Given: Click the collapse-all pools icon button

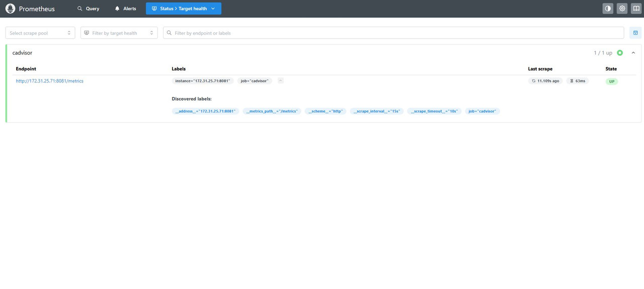Looking at the screenshot, I should coord(635,33).
